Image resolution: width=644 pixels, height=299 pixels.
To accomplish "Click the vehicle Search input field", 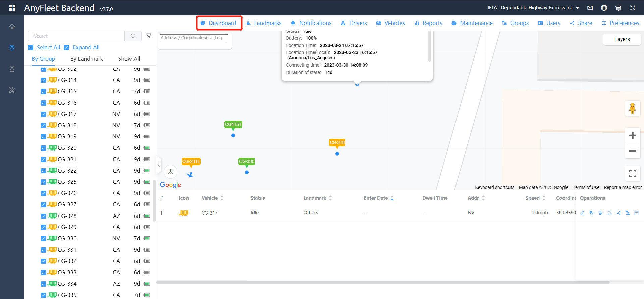I will [76, 36].
